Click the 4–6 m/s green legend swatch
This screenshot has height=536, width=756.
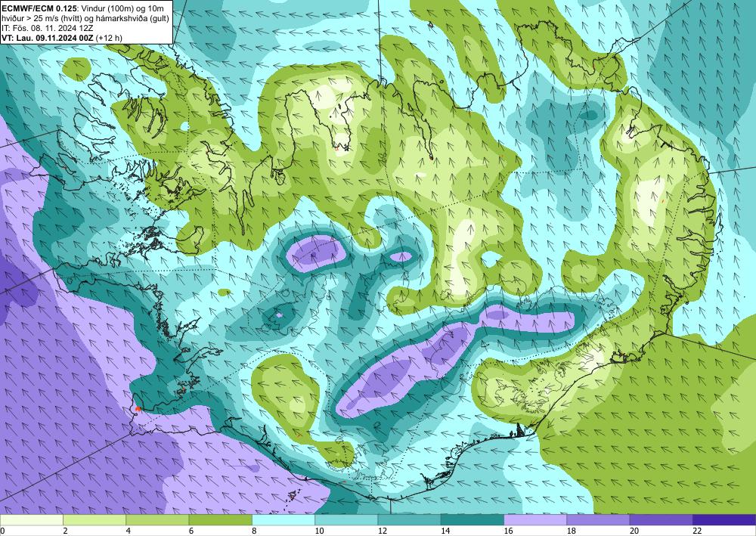click(x=157, y=520)
